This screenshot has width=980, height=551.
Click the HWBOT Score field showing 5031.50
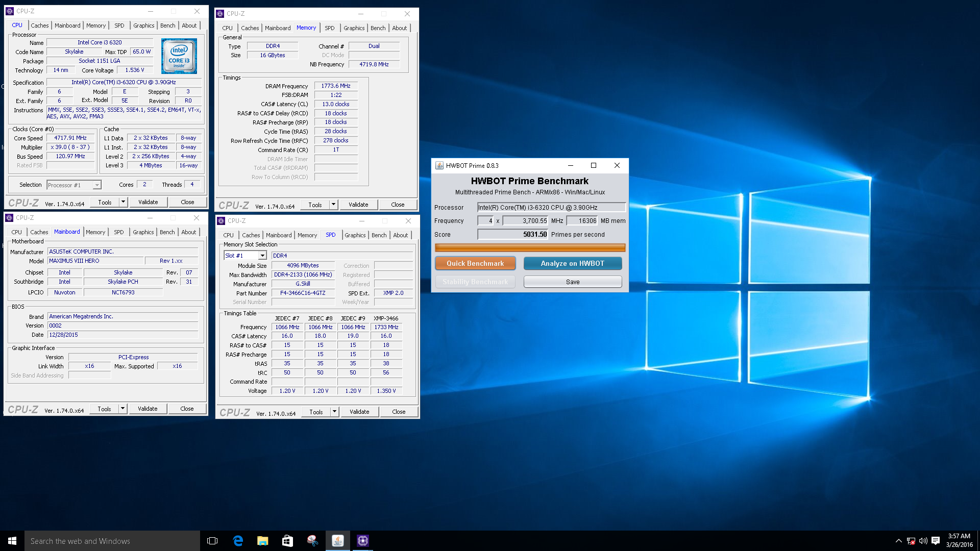click(512, 235)
